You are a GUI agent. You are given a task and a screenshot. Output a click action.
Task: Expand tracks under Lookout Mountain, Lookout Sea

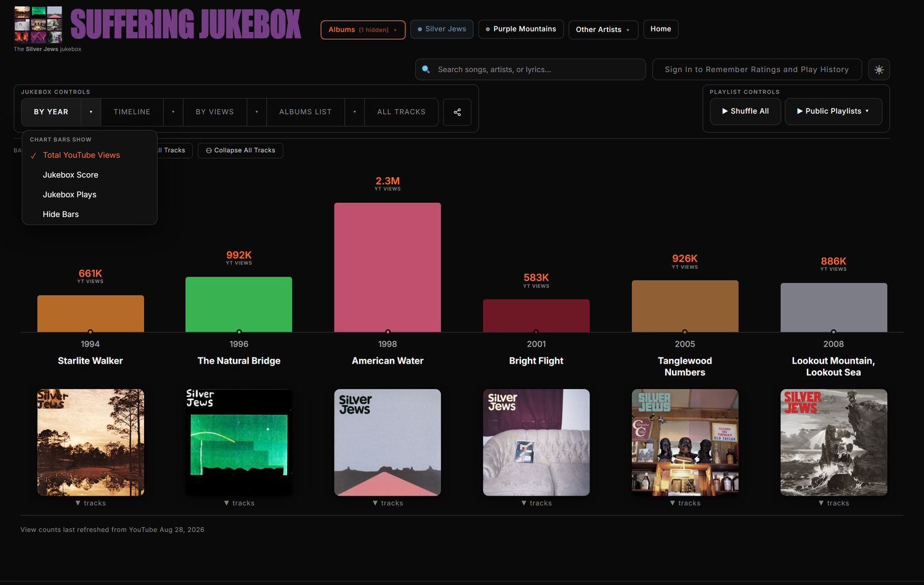tap(833, 504)
